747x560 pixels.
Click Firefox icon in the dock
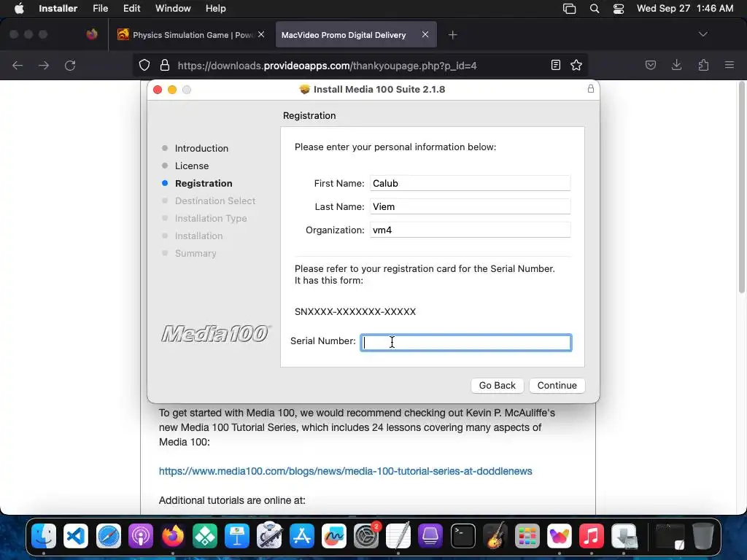click(x=172, y=535)
